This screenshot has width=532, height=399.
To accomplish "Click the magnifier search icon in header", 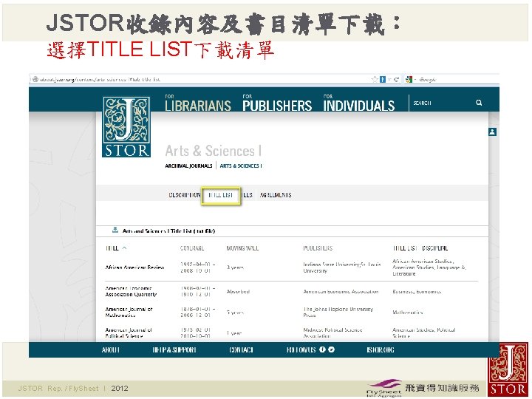I will click(479, 103).
